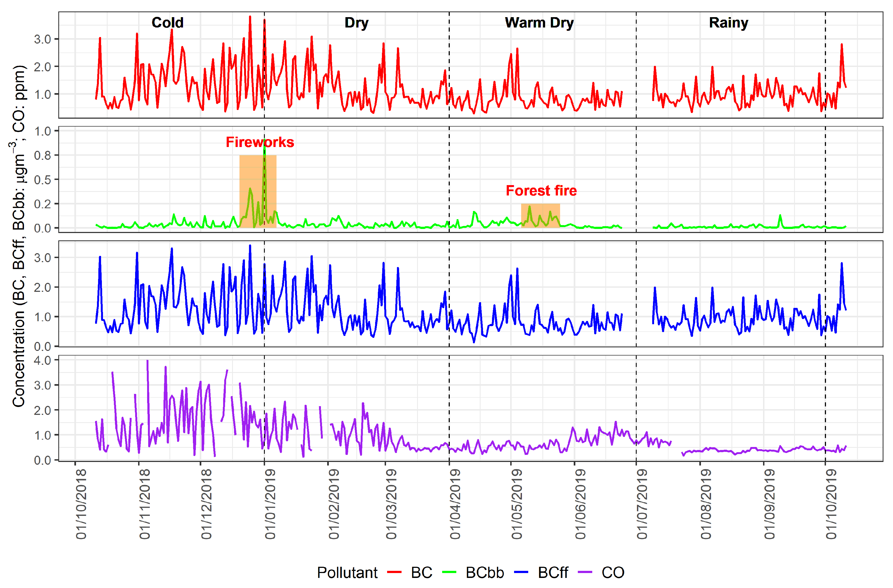Click the orange Fireworks highlight box
The image size is (893, 588).
point(258,191)
